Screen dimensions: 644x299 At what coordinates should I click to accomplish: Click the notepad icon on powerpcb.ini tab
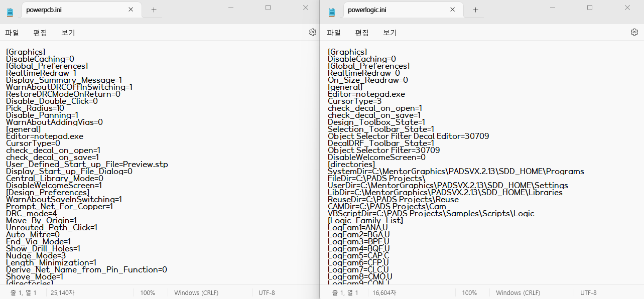point(10,10)
